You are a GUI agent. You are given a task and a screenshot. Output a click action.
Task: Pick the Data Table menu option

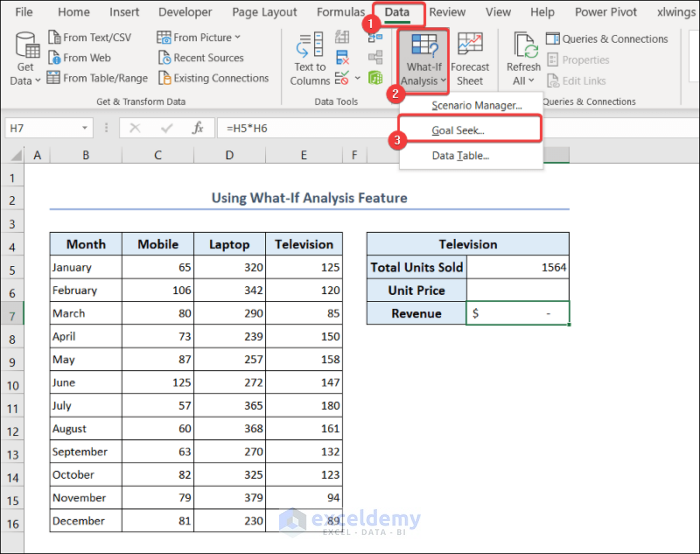click(x=460, y=156)
